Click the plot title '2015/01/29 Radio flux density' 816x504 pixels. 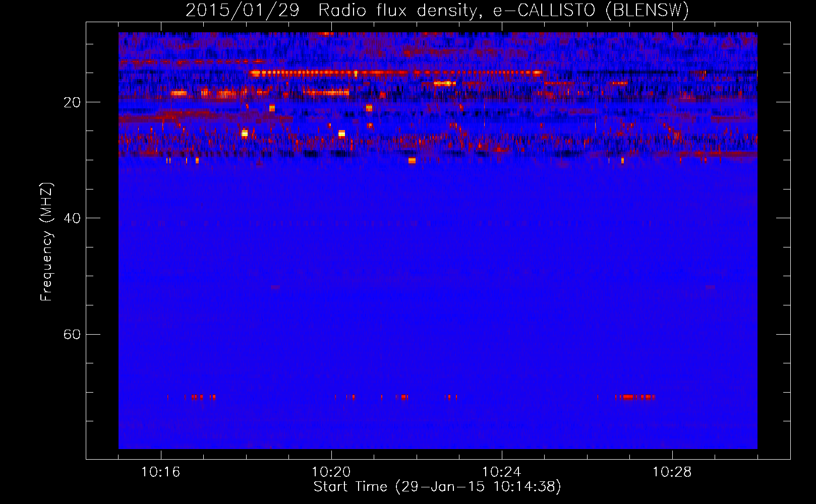click(x=437, y=10)
